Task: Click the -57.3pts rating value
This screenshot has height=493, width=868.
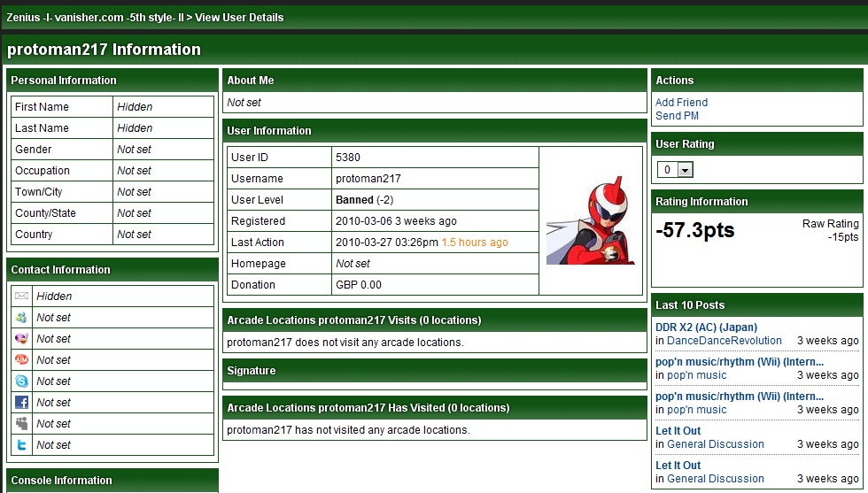Action: (x=694, y=229)
